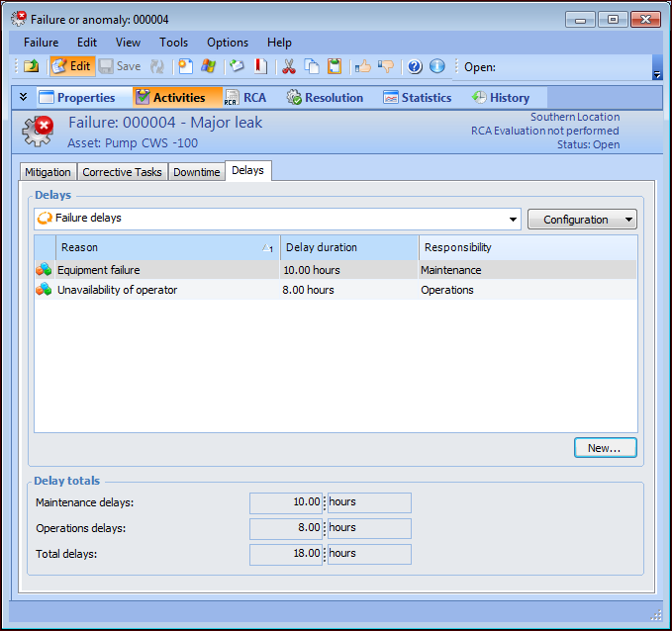Image resolution: width=672 pixels, height=631 pixels.
Task: Click the scissors cut icon
Action: [x=289, y=66]
